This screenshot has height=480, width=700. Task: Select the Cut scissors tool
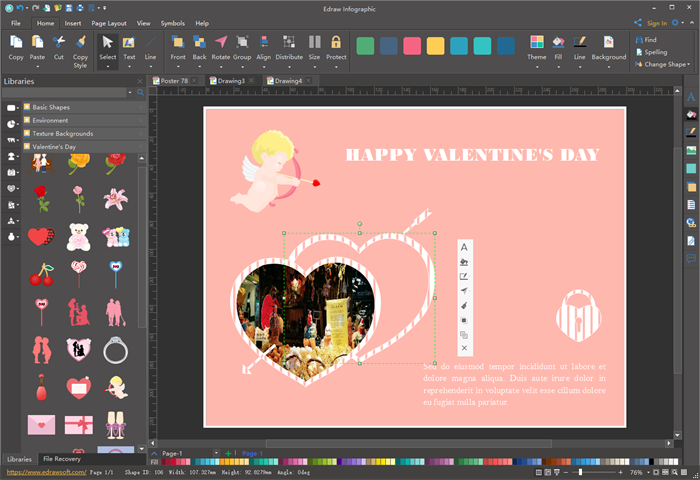click(59, 43)
